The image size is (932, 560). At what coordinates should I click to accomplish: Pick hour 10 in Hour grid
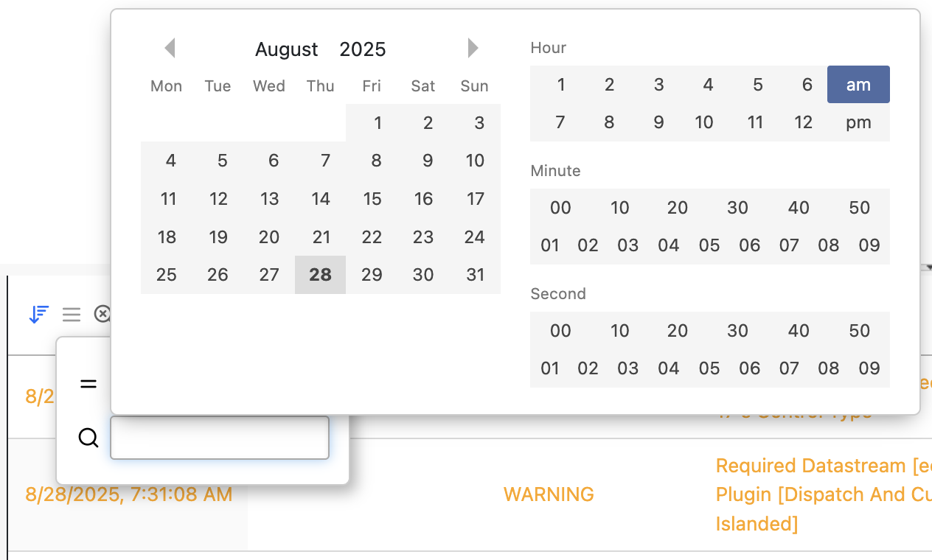pyautogui.click(x=704, y=122)
